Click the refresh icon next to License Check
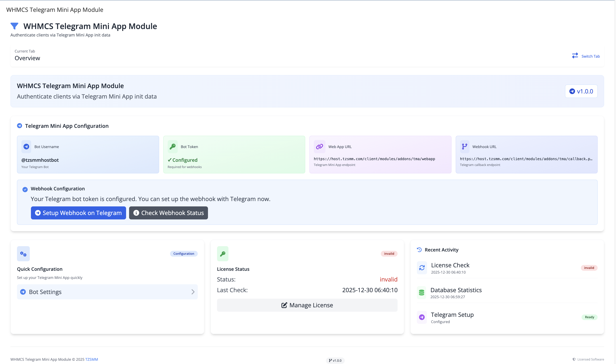This screenshot has width=616, height=364. pyautogui.click(x=422, y=268)
